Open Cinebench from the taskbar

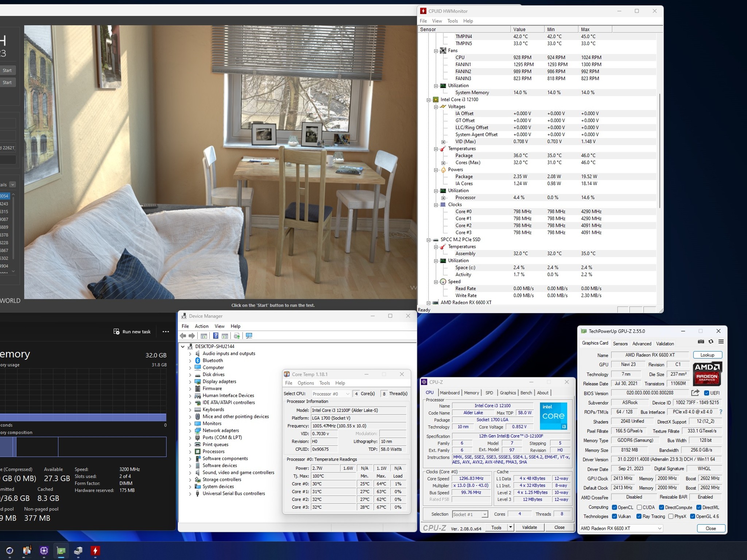pos(10,551)
